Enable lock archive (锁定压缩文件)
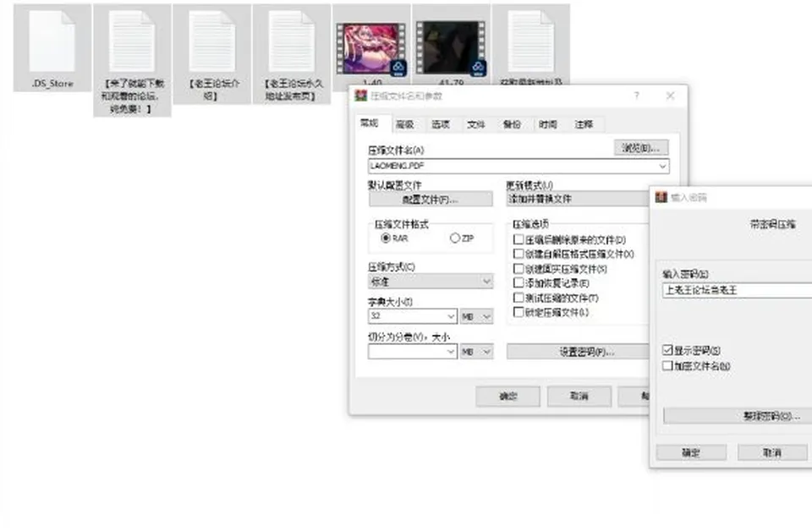 [518, 312]
